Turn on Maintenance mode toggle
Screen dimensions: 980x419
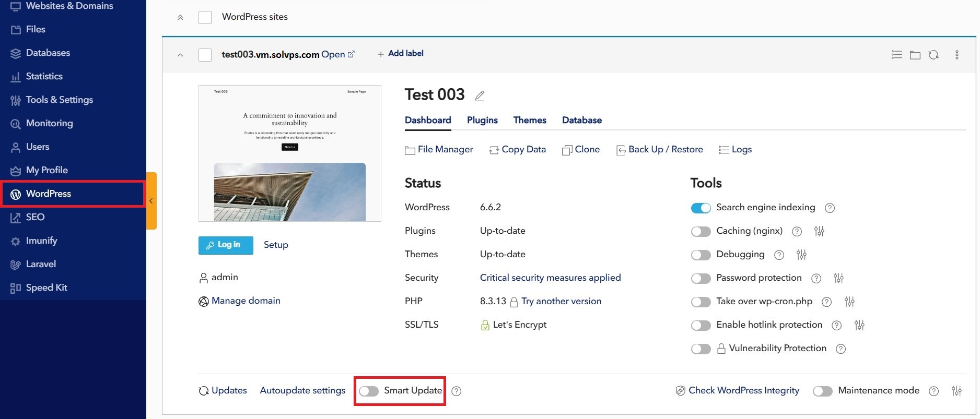tap(822, 391)
